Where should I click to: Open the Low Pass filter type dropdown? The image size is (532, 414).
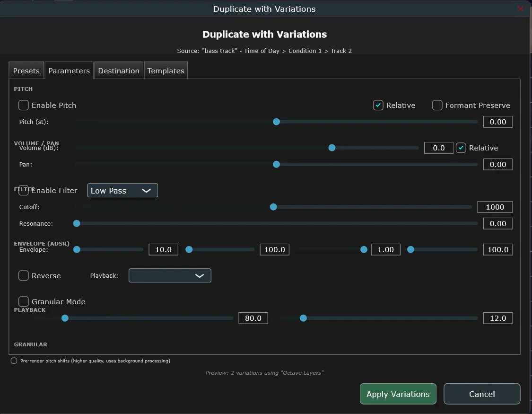[122, 190]
